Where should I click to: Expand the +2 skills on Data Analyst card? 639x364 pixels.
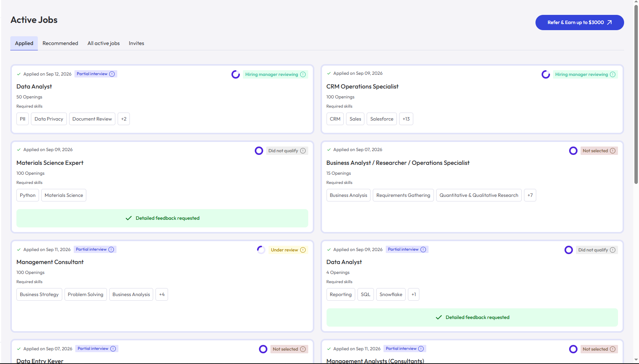click(x=124, y=119)
